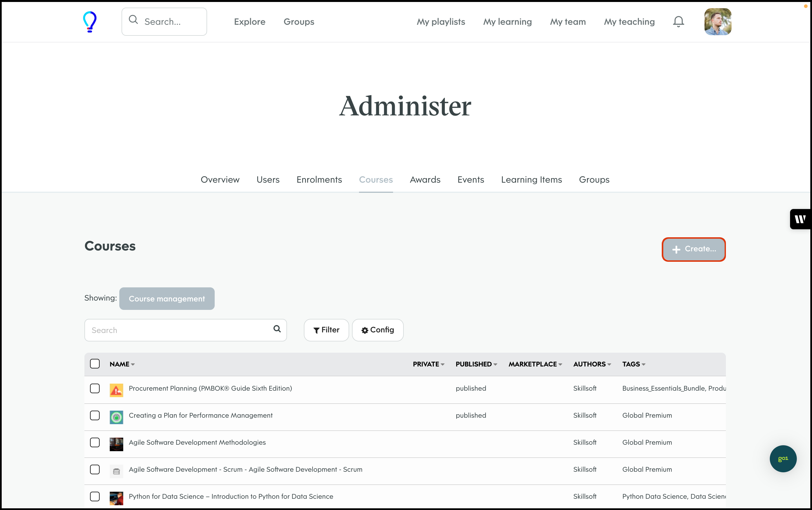Screen dimensions: 812x510
Task: Click the Procurement Planning course thumbnail
Action: pos(116,390)
